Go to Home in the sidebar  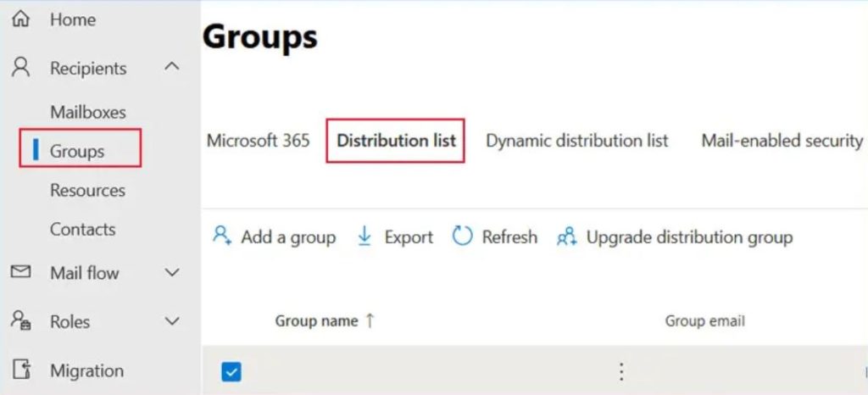[73, 19]
